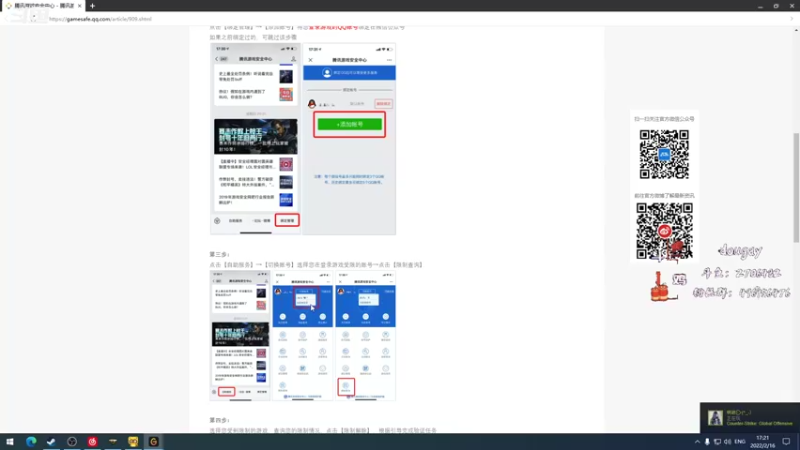The height and width of the screenshot is (450, 800).
Task: Close the Tencent game safety browser tab
Action: click(80, 6)
